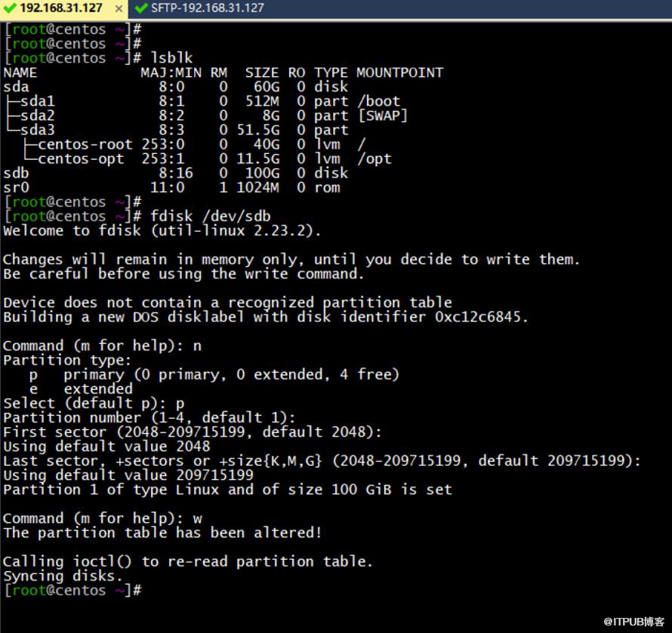Click the 'Syncing disks.' output line

[x=63, y=576]
